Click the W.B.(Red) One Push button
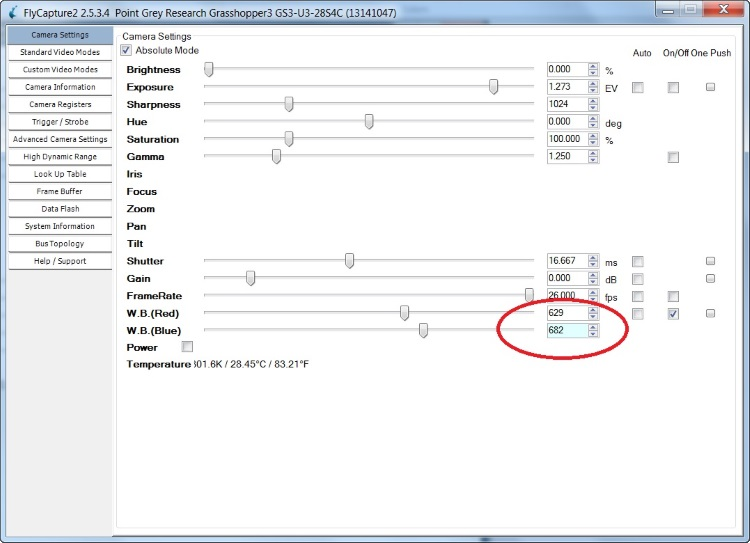 point(710,313)
